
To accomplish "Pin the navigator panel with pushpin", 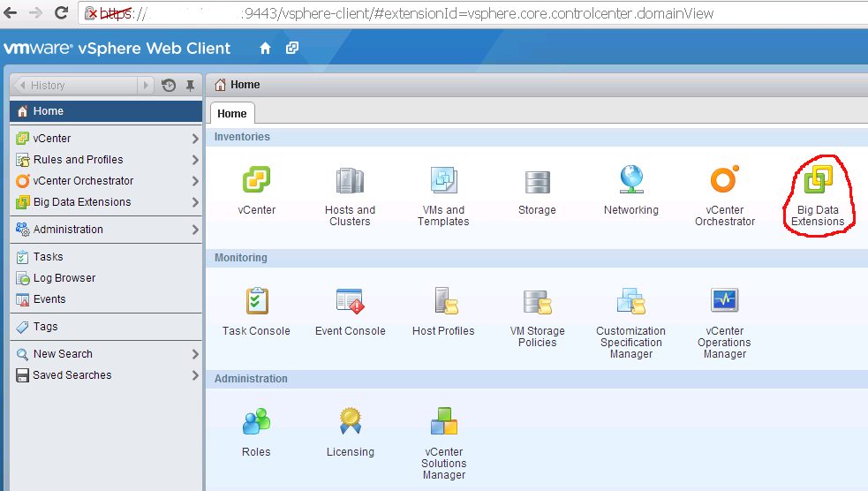I will tap(190, 86).
